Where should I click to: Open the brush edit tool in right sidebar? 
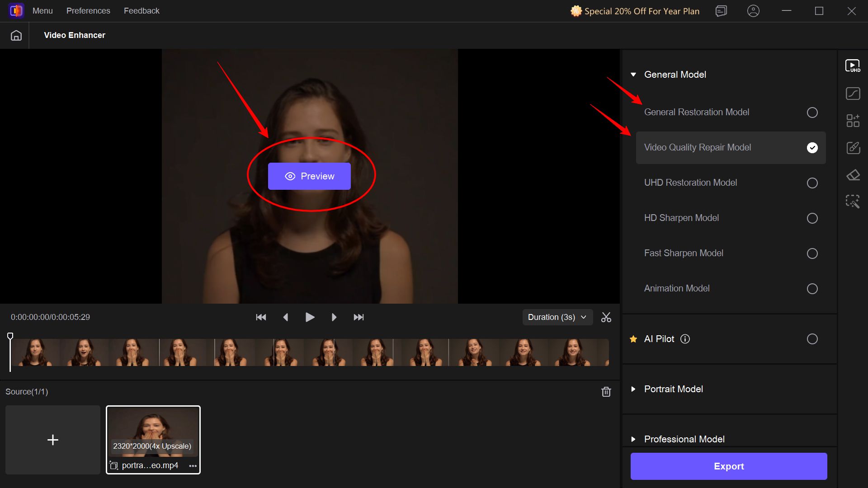tap(853, 147)
